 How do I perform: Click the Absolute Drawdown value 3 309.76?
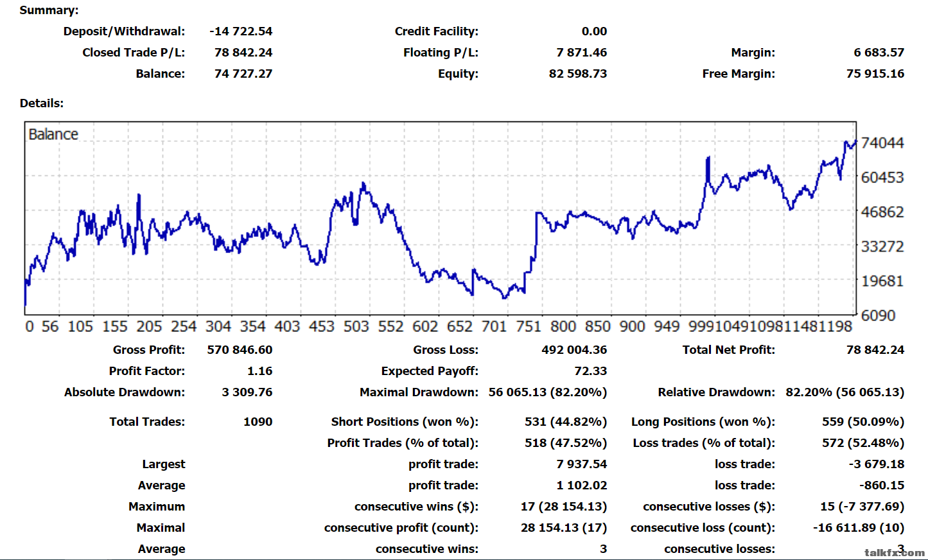click(247, 392)
